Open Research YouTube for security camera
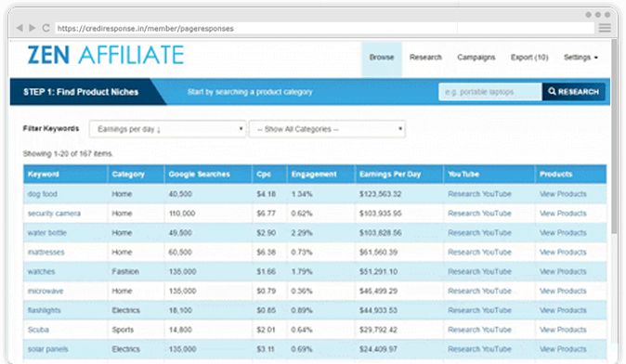This screenshot has width=626, height=364. coord(479,214)
